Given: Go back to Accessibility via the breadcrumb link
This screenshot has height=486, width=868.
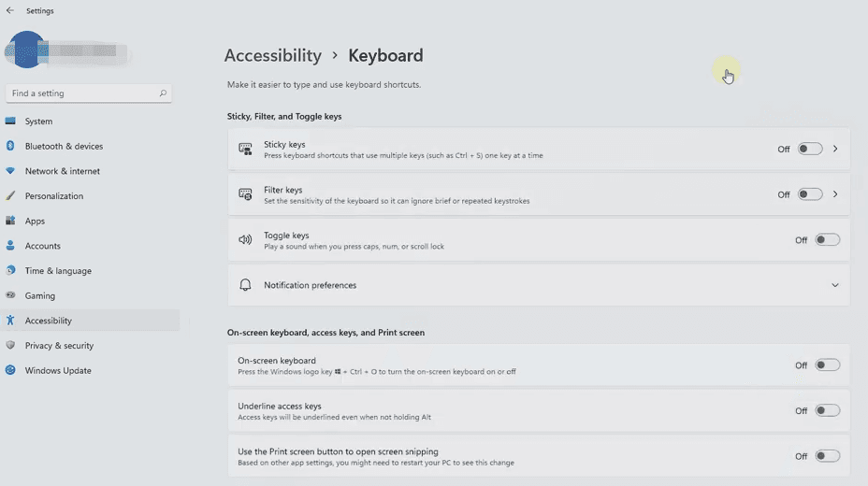Looking at the screenshot, I should point(272,55).
